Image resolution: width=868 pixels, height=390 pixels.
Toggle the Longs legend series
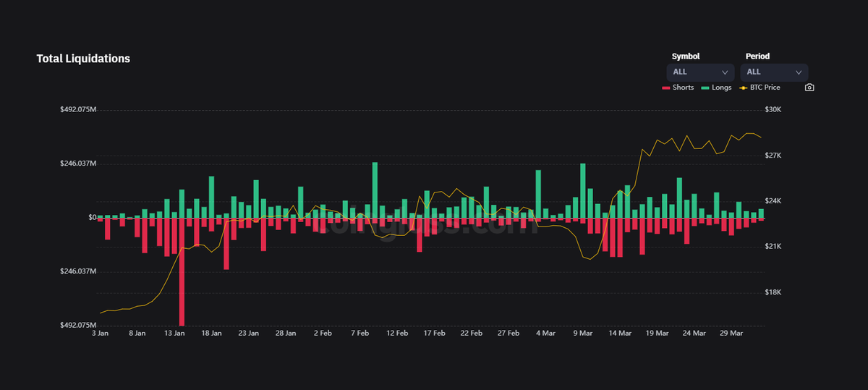[716, 88]
